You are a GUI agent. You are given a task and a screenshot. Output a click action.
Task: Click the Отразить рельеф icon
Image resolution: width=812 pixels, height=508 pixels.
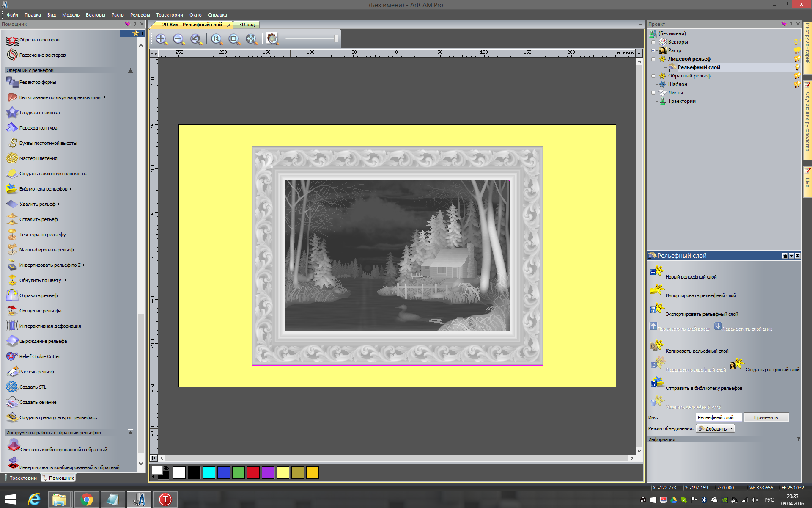tap(12, 295)
